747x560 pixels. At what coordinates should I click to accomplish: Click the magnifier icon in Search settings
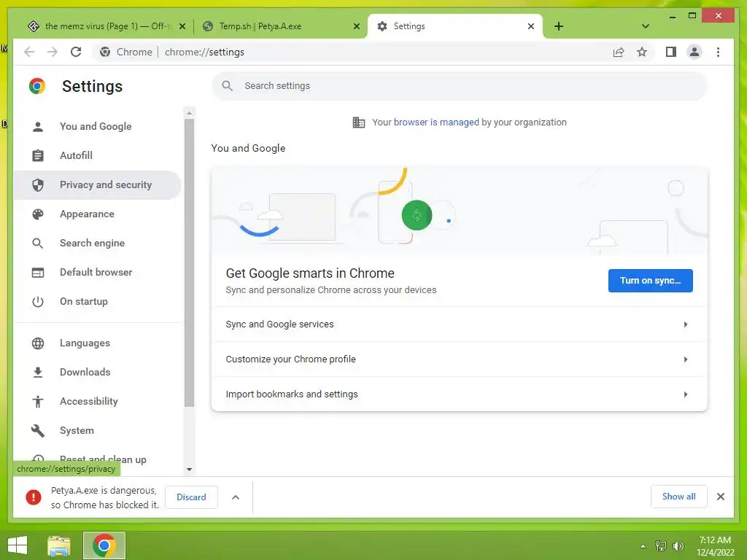[228, 86]
